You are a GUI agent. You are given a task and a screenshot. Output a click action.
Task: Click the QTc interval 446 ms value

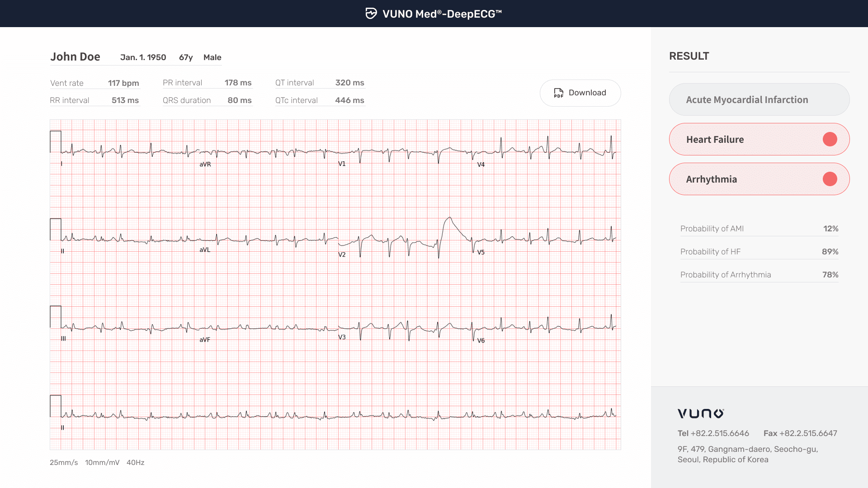click(349, 100)
